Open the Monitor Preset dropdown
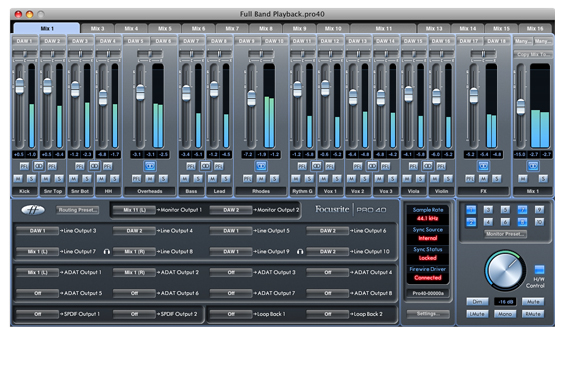The height and width of the screenshot is (369, 566). click(x=505, y=234)
